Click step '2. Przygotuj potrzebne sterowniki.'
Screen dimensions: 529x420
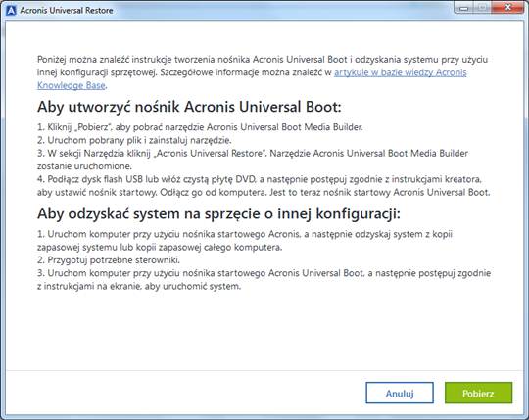109,259
